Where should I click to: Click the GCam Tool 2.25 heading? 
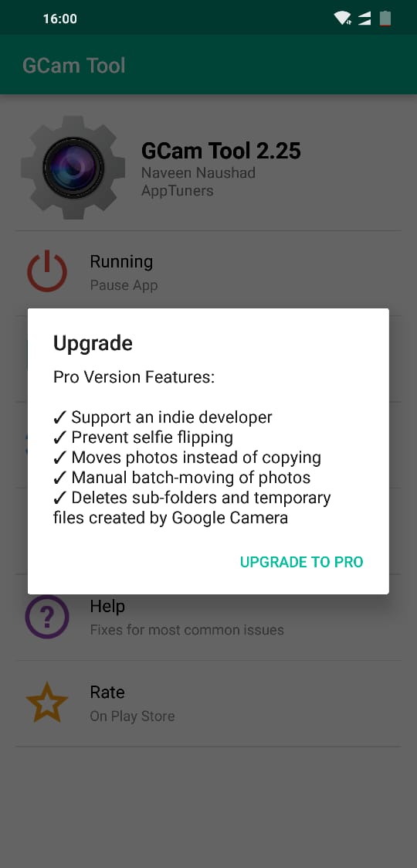point(221,151)
